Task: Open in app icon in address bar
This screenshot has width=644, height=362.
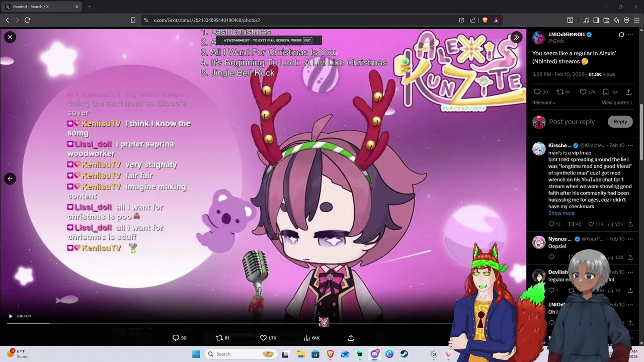Action: (461, 20)
